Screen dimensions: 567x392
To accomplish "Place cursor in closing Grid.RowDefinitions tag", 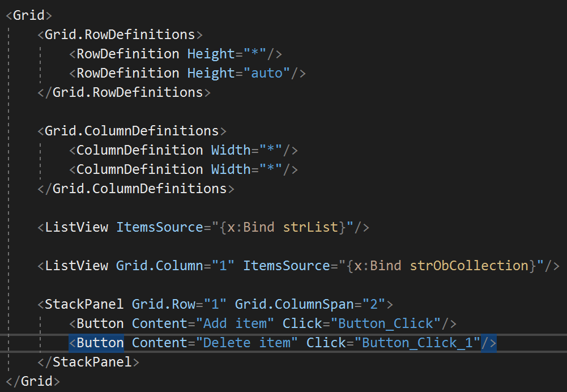I will pos(124,92).
